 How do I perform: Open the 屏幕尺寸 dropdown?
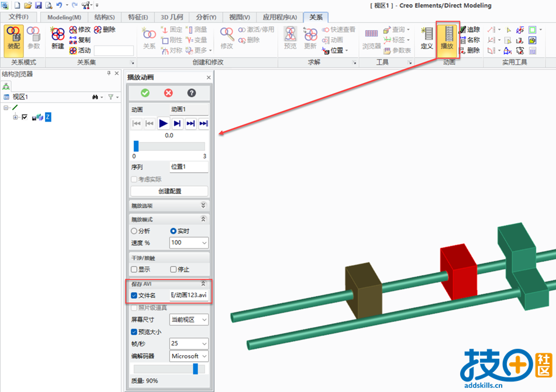click(204, 320)
